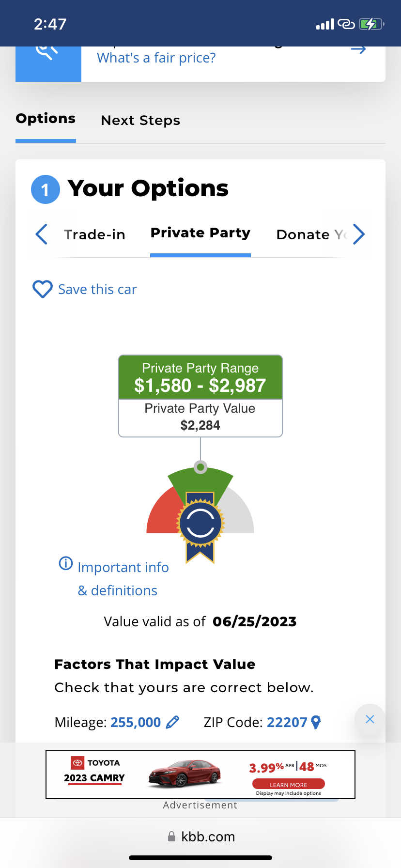
Task: Open 'Important info & definitions' link
Action: tap(123, 578)
